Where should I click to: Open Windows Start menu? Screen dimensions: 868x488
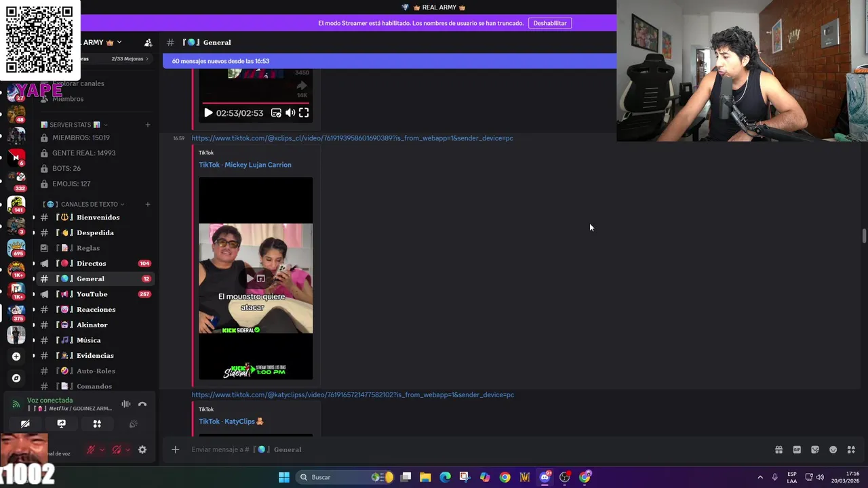click(x=284, y=477)
